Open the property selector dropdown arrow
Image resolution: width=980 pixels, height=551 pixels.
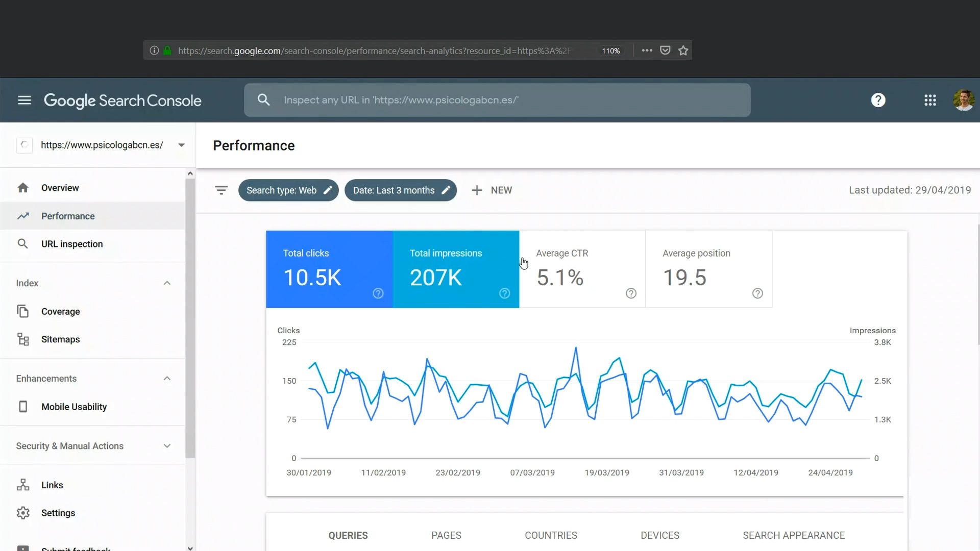(181, 145)
